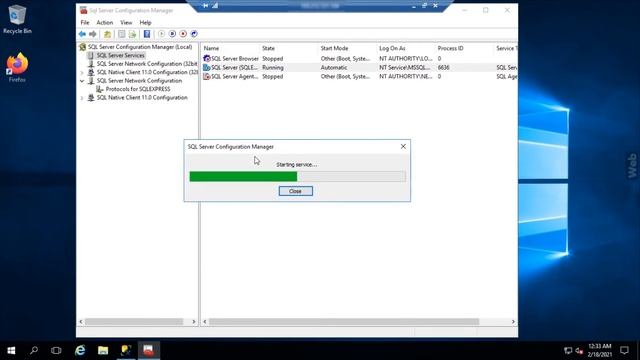This screenshot has height=360, width=640.
Task: Click left pane horizontal scrollbar right arrow
Action: [x=194, y=322]
